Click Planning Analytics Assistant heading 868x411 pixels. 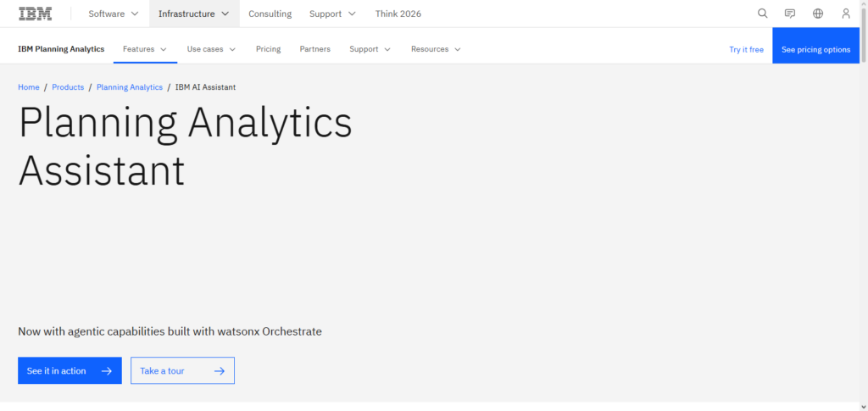click(x=185, y=146)
